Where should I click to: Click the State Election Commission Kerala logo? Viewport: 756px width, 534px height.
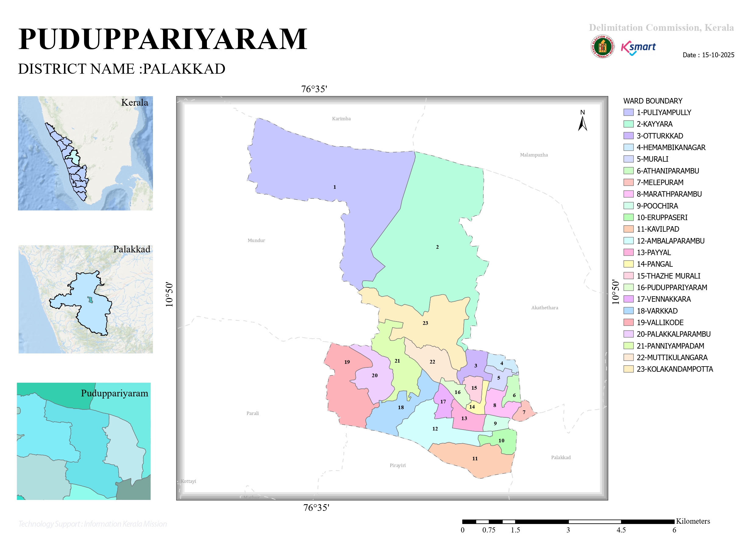602,47
